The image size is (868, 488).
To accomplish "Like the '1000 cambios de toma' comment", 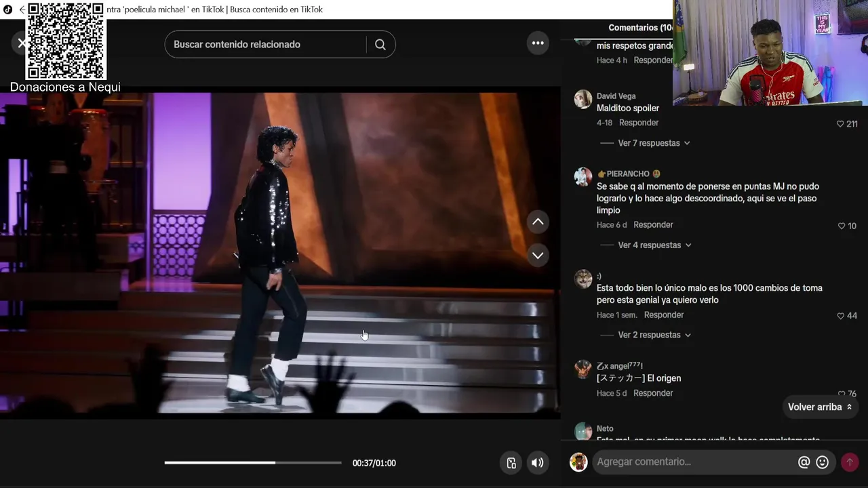I will click(x=840, y=316).
